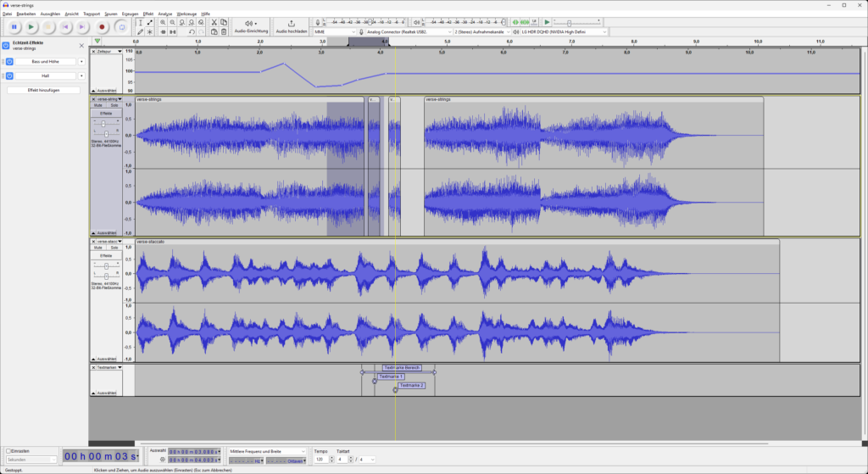Viewport: 868px width, 474px height.
Task: Start recording with the red Record button
Action: 102,26
